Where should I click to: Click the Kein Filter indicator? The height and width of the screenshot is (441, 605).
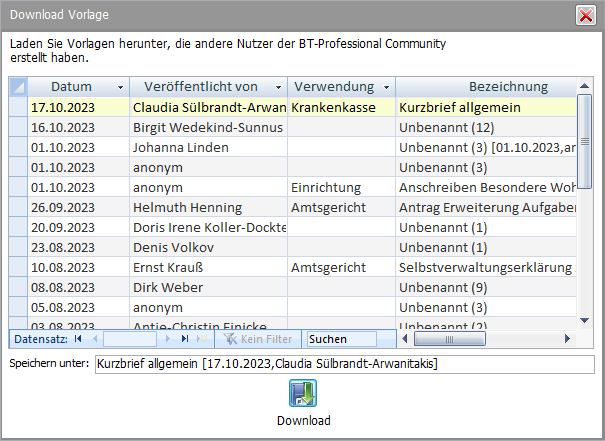[257, 340]
